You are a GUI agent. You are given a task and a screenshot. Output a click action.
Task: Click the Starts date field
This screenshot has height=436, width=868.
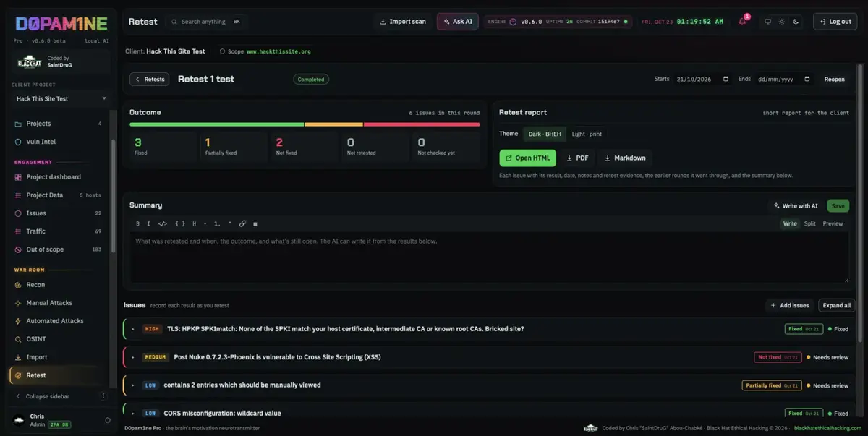(x=702, y=79)
